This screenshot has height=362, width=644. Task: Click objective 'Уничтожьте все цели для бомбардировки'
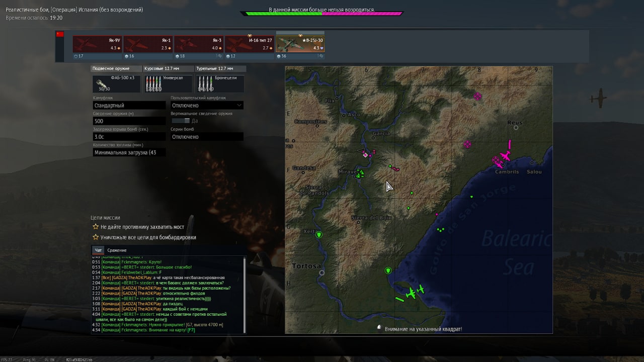coord(148,237)
